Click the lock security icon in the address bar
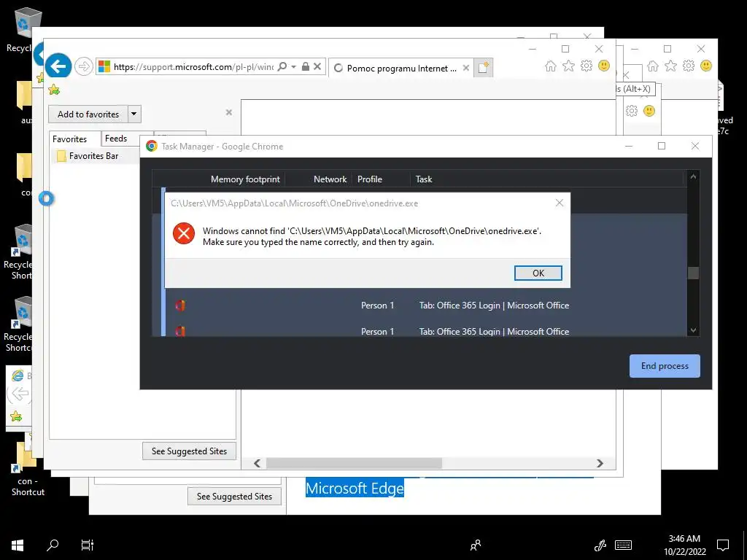Image resolution: width=747 pixels, height=560 pixels. (x=306, y=66)
